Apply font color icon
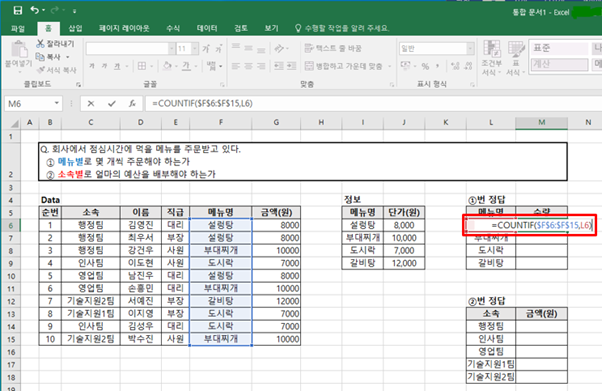Viewport: 602px width, 391px height. [x=186, y=66]
